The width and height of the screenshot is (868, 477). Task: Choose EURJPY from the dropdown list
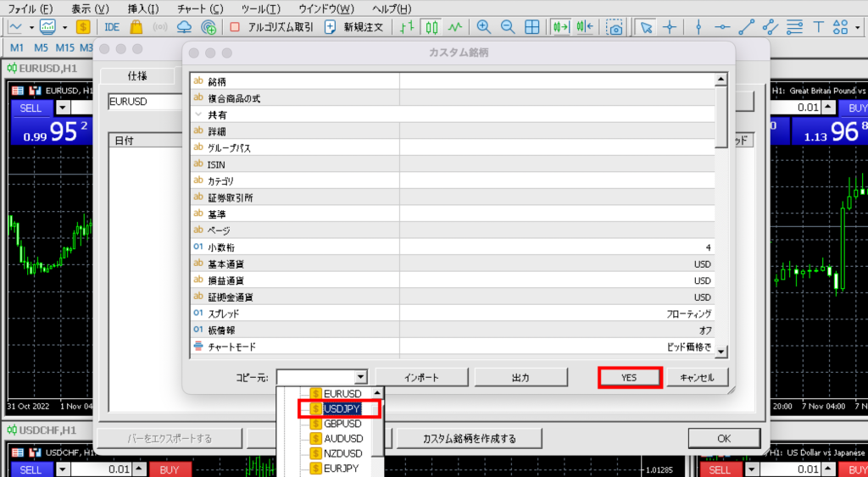(x=341, y=469)
